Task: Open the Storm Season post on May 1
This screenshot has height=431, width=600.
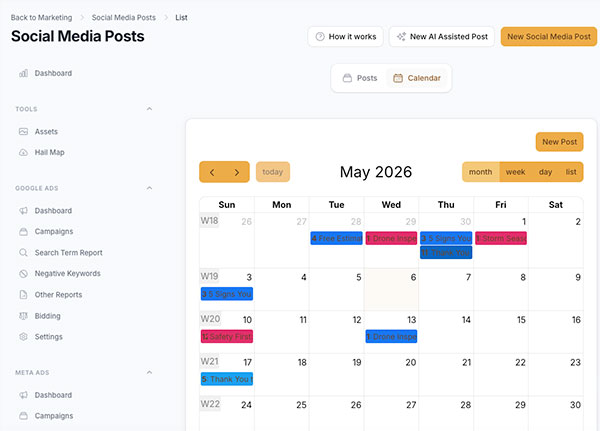Action: [501, 238]
